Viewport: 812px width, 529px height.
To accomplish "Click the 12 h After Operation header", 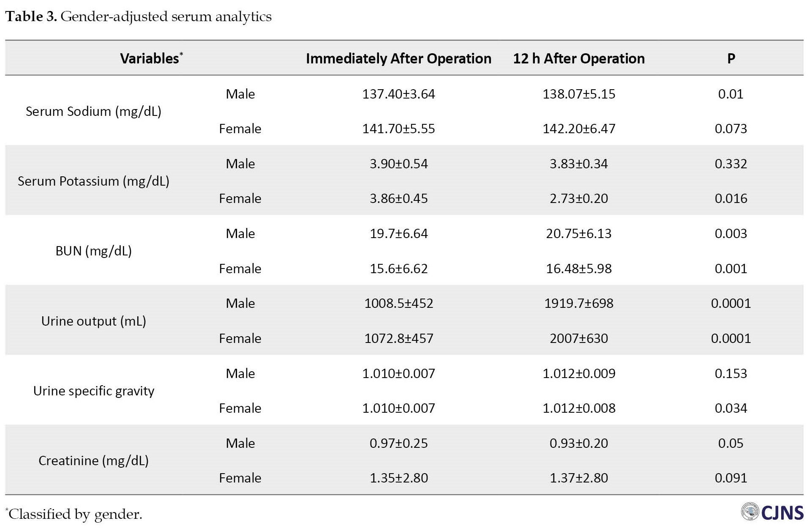I will (x=578, y=58).
